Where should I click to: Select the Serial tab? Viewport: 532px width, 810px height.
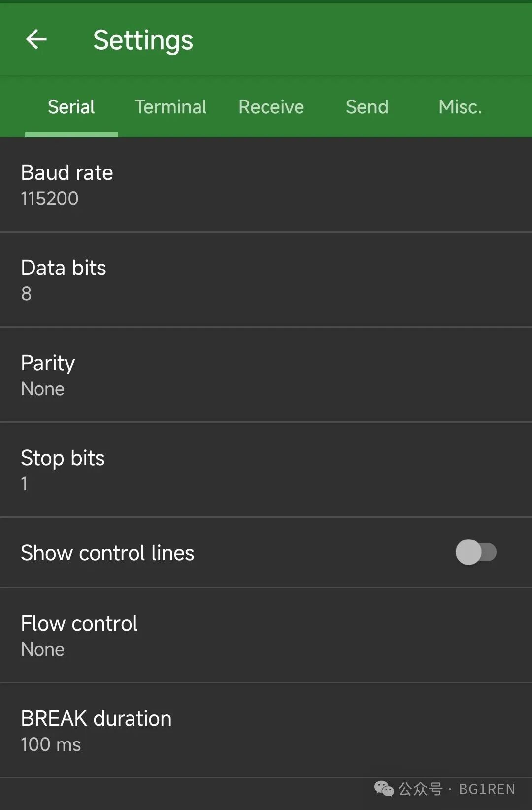tap(71, 107)
